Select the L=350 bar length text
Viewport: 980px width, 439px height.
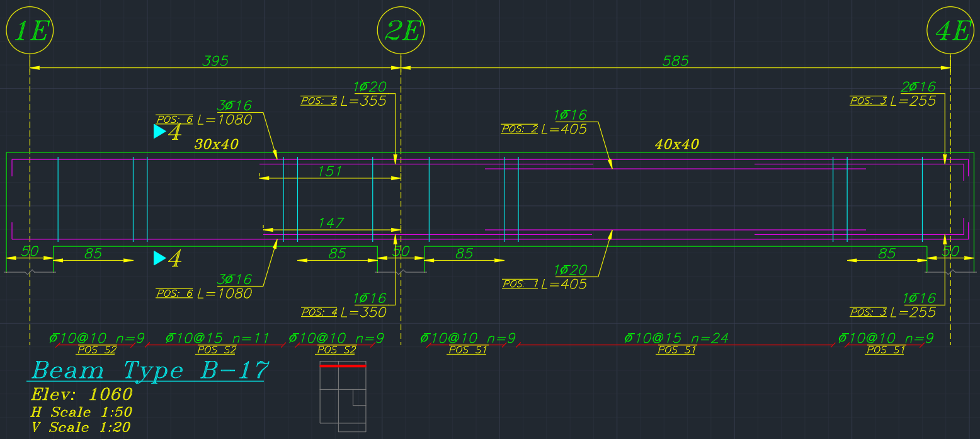pyautogui.click(x=363, y=312)
